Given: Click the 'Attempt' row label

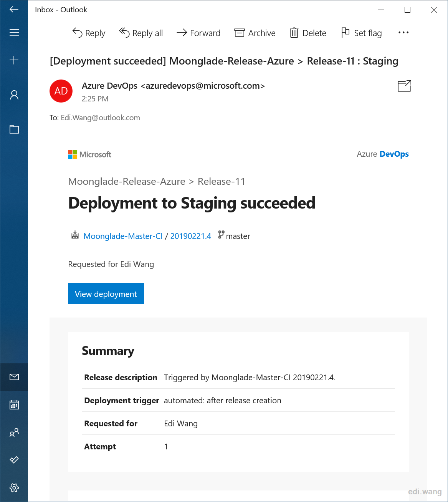Looking at the screenshot, I should [x=100, y=447].
